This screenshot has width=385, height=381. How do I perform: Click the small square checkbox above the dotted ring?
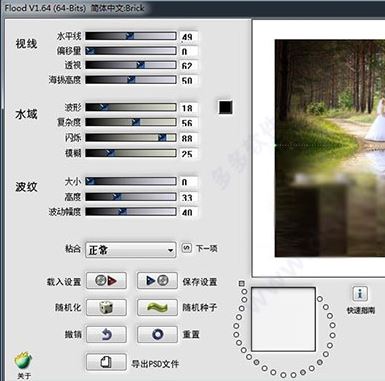(242, 284)
